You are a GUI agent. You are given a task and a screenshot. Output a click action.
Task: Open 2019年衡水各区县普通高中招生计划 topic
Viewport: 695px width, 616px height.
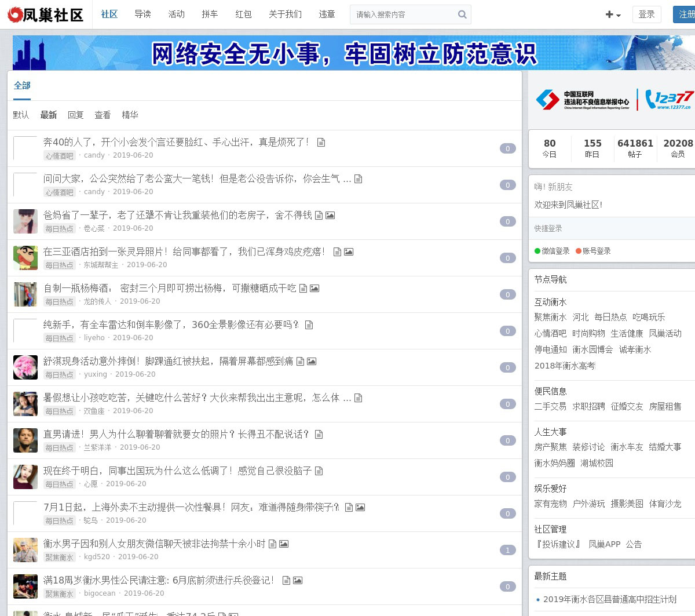pos(609,599)
